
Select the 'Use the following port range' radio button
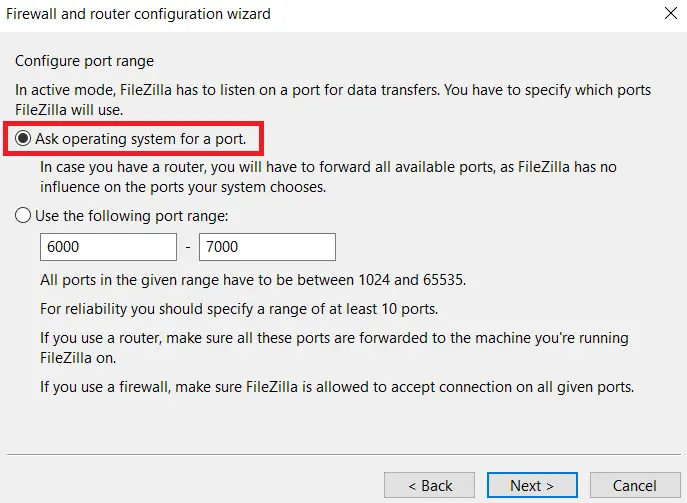point(23,216)
